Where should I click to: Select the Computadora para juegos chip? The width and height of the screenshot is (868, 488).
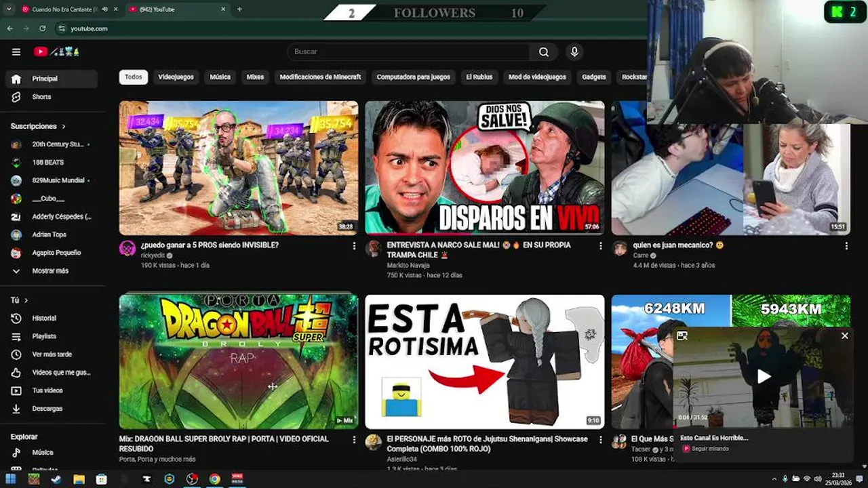pyautogui.click(x=413, y=77)
